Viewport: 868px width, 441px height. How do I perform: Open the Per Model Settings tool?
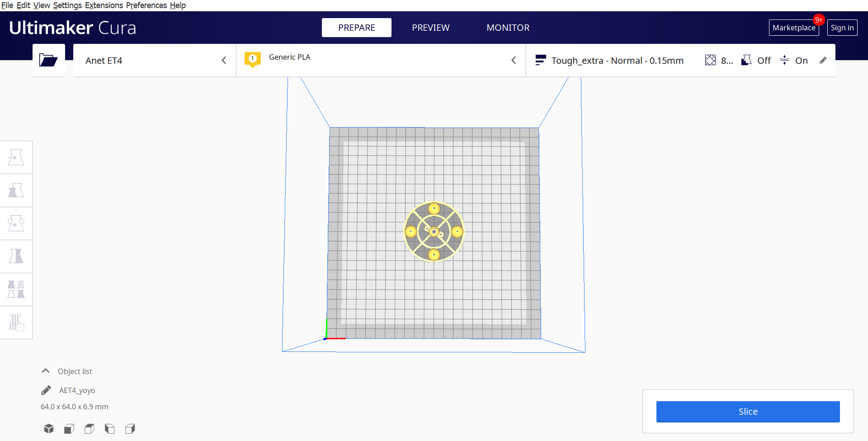[x=16, y=289]
